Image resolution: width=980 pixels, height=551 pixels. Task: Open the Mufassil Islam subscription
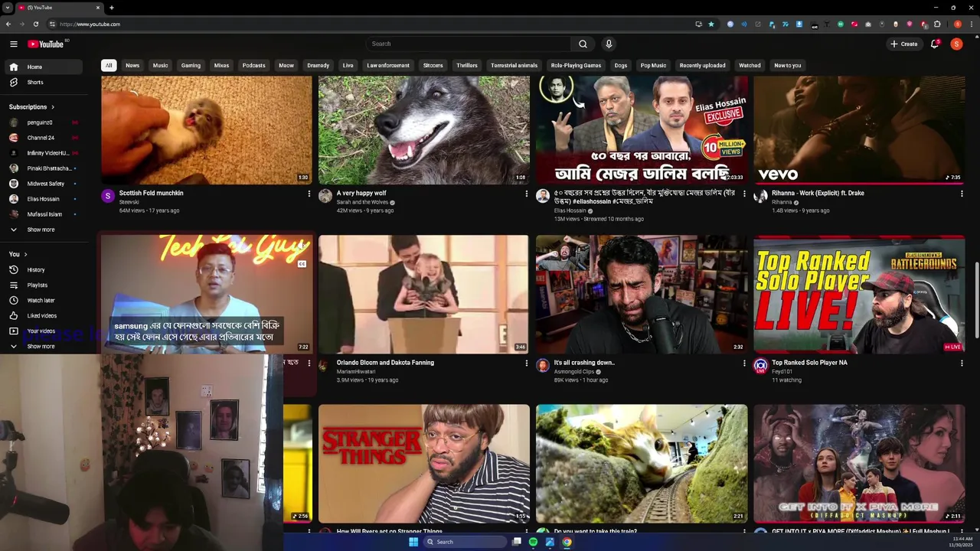pyautogui.click(x=43, y=214)
